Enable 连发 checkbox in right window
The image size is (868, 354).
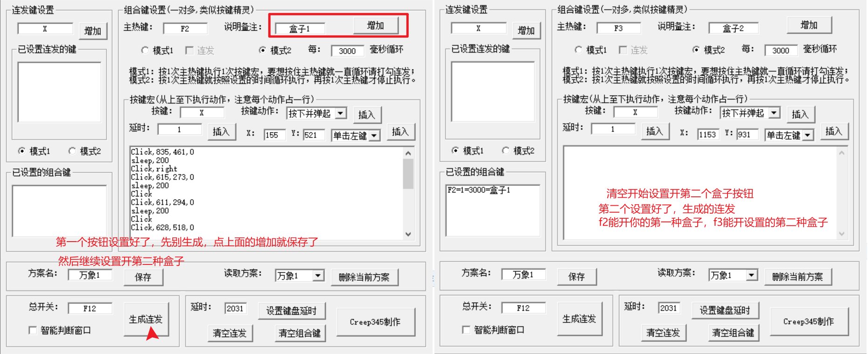623,49
